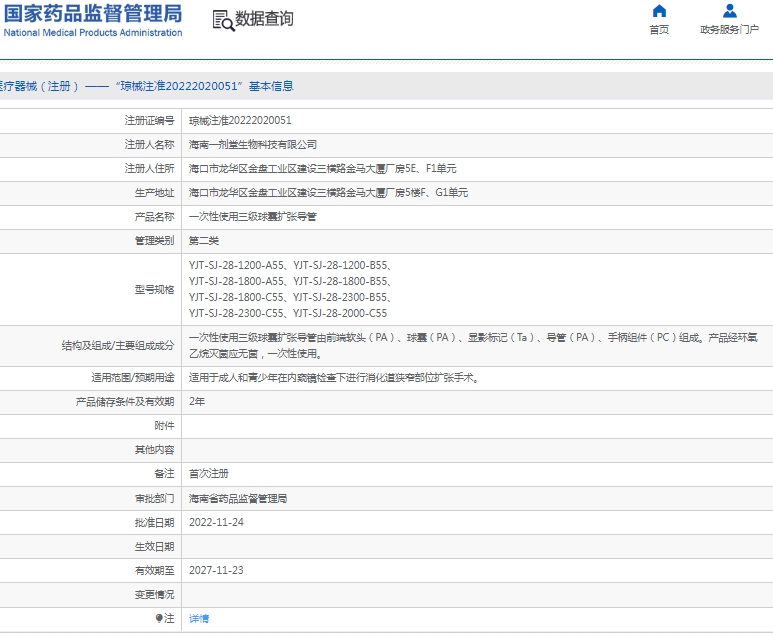Click the 管理类别 row label
This screenshot has height=636, width=773.
point(154,241)
